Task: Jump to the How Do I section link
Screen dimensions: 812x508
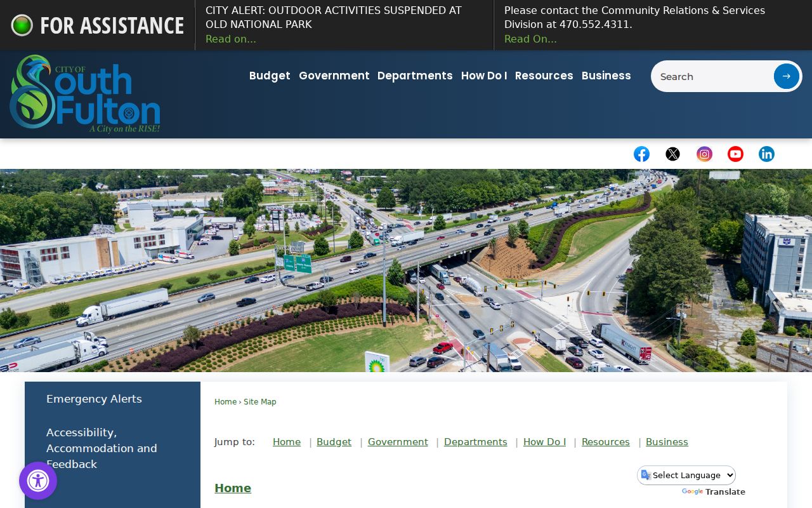Action: tap(544, 442)
